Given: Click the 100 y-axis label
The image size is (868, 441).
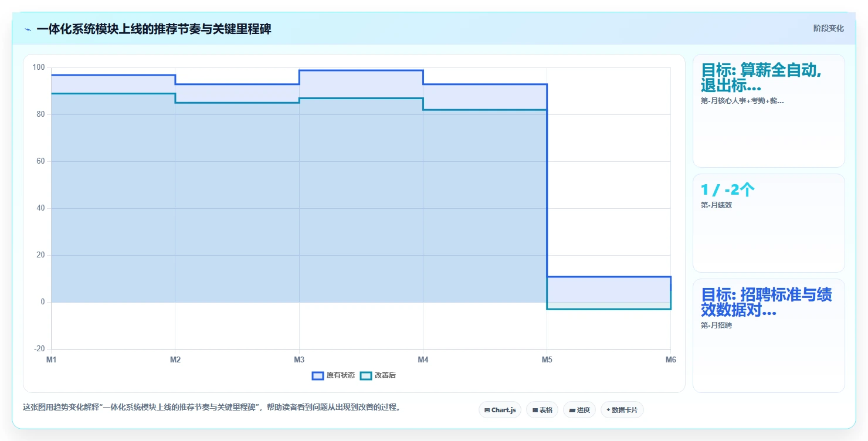Looking at the screenshot, I should coord(39,67).
